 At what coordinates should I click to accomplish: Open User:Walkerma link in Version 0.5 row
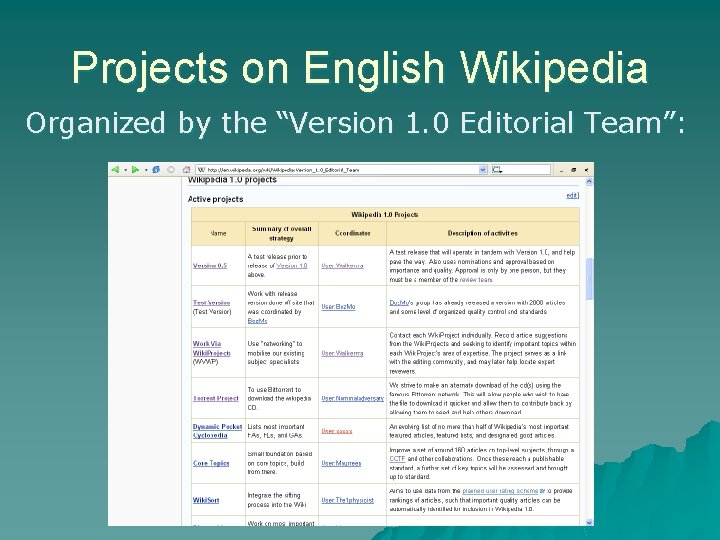342,265
